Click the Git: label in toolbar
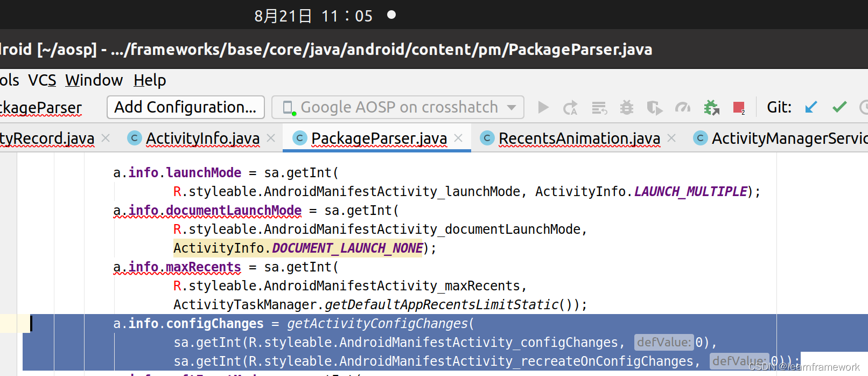Screen dimensions: 868x376 coord(779,107)
